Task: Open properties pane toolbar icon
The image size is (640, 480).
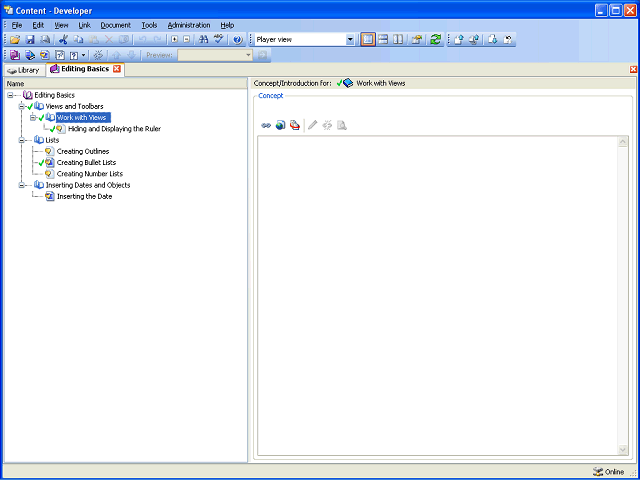Action: pyautogui.click(x=416, y=40)
